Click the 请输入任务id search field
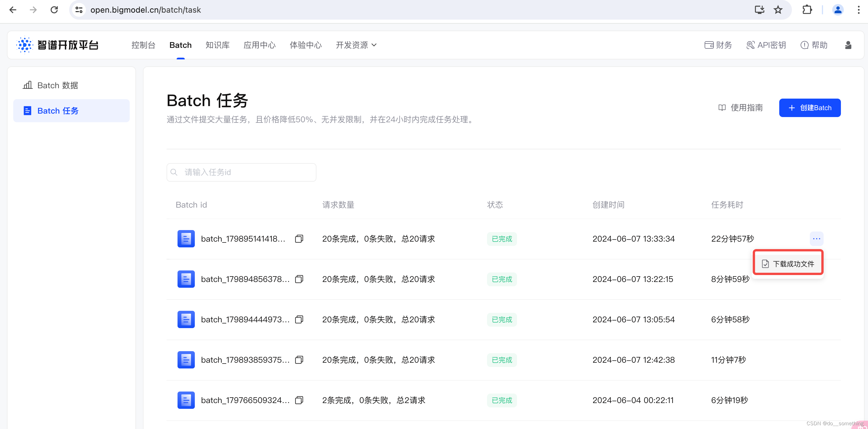Image resolution: width=868 pixels, height=429 pixels. (x=241, y=172)
